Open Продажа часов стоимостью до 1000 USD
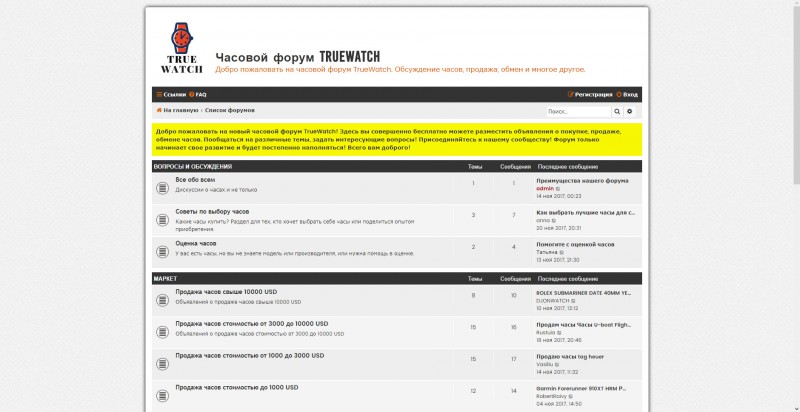800x412 pixels. pos(237,387)
